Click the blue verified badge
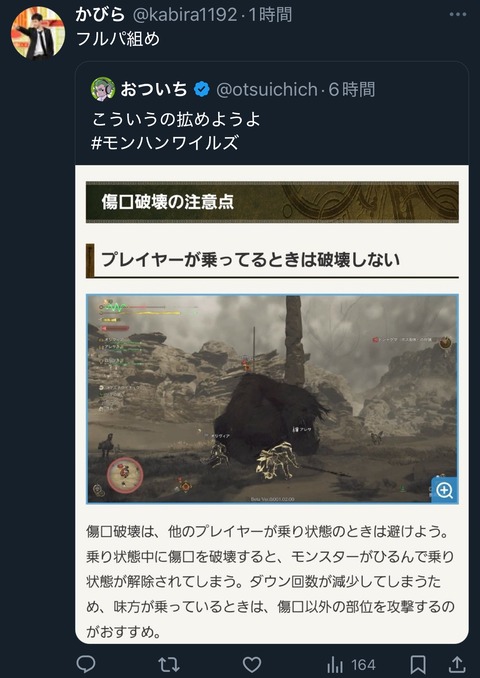 (201, 90)
